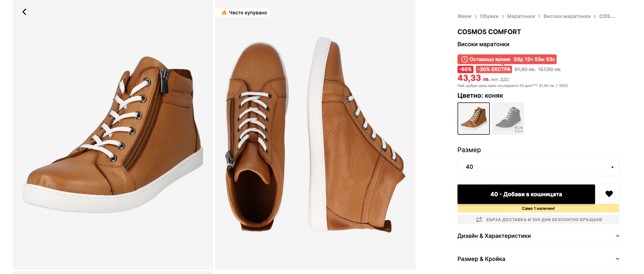Click the fire icon on bestseller badge
The height and width of the screenshot is (274, 644).
(224, 13)
